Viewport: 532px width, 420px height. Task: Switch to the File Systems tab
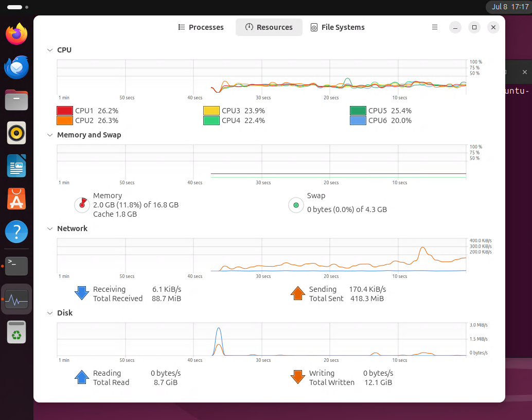(x=338, y=27)
